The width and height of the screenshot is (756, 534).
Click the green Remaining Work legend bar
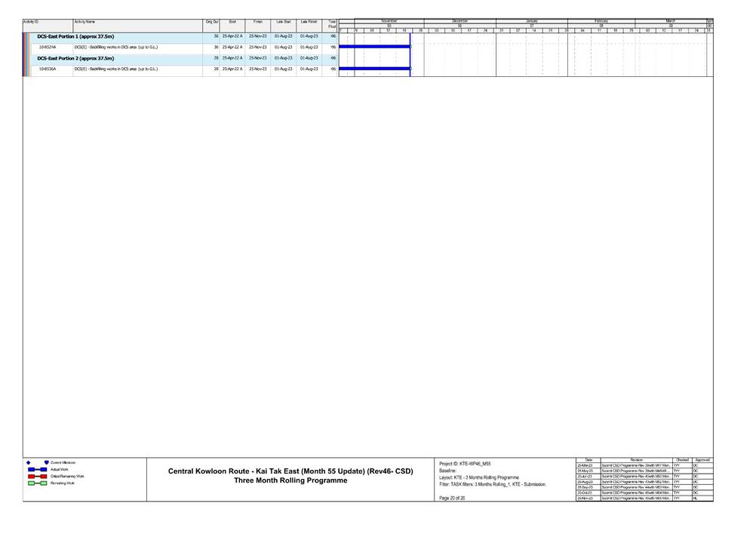tap(37, 483)
